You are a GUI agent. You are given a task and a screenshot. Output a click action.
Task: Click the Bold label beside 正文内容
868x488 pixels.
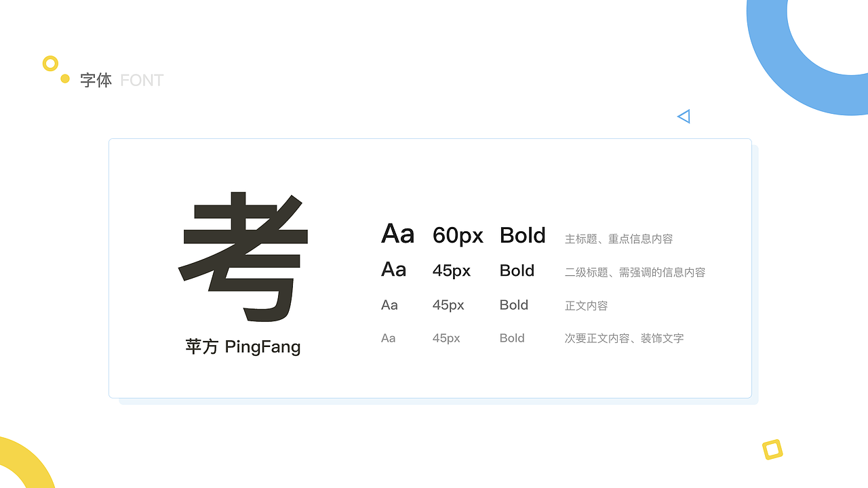point(513,305)
